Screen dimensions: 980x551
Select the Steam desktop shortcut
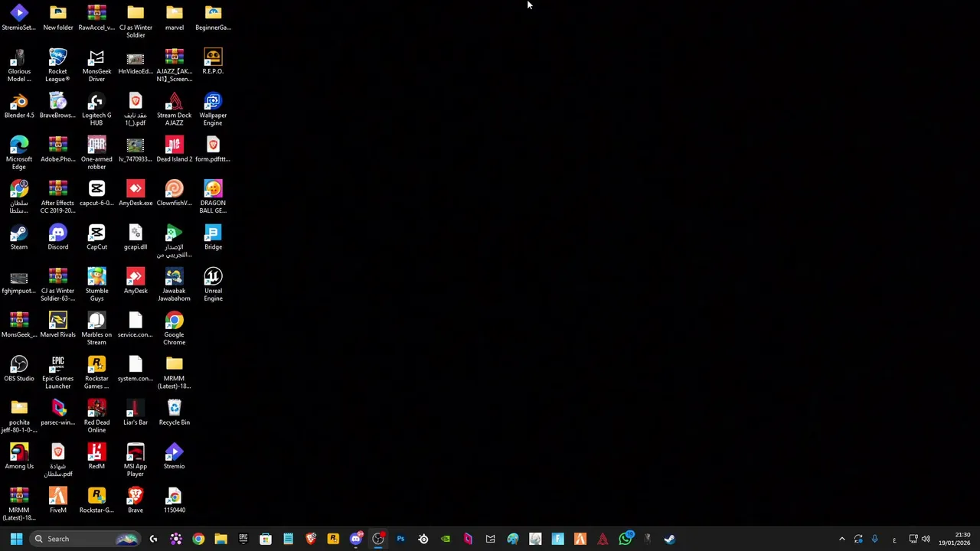point(19,238)
